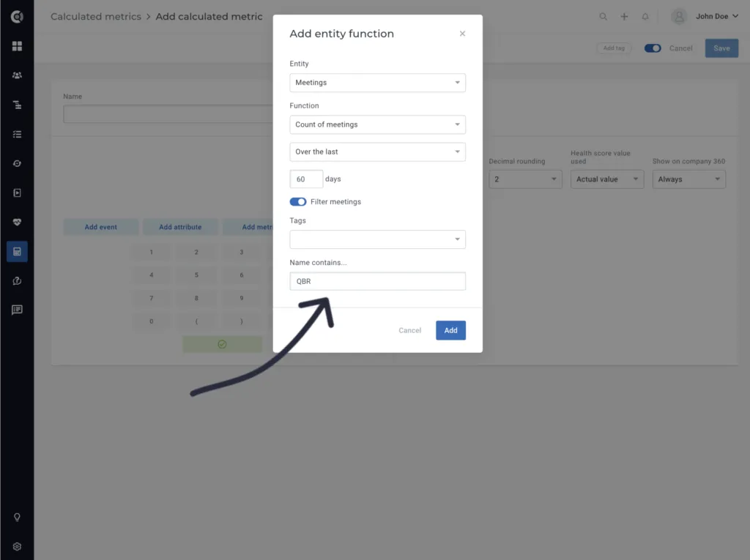This screenshot has width=750, height=560.
Task: Open the John Doe user menu
Action: pos(717,16)
